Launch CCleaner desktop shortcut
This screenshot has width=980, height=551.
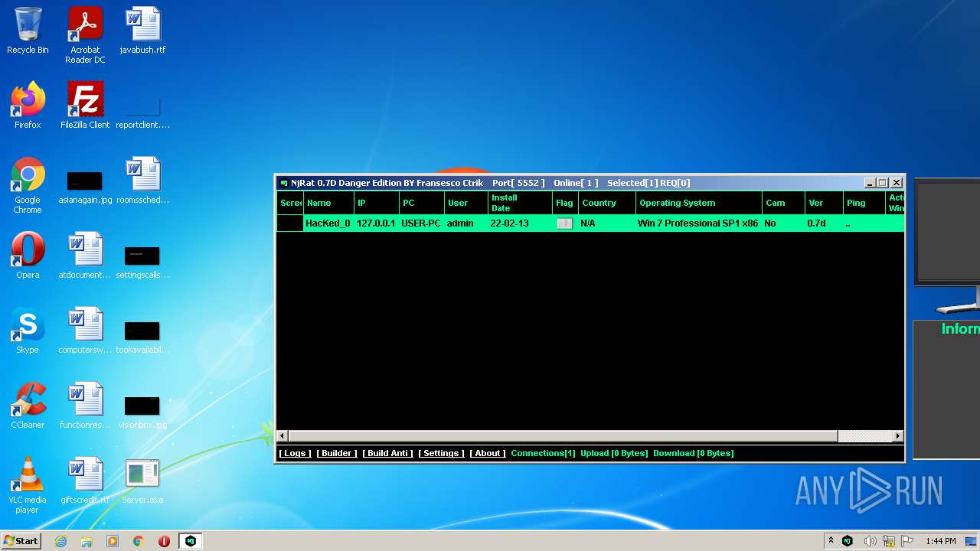pos(28,406)
